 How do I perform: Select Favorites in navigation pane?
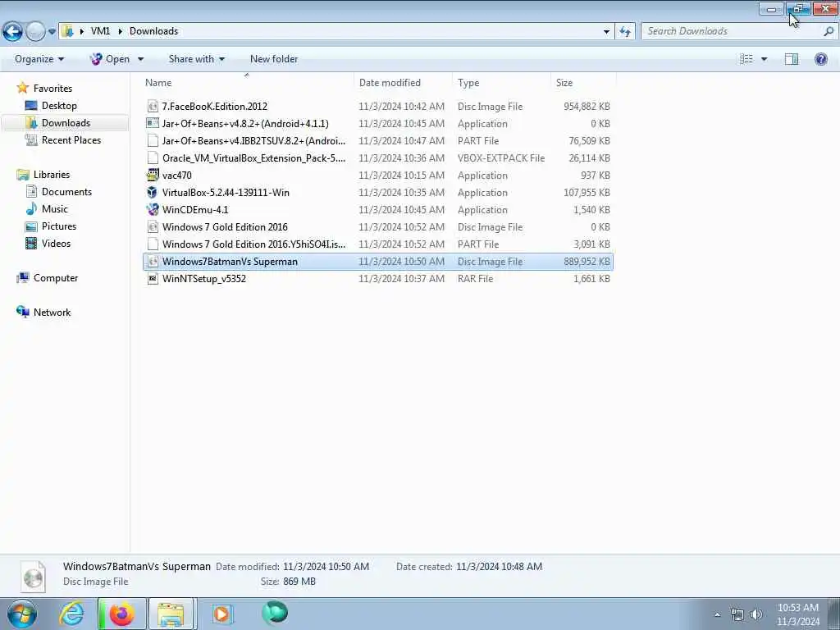point(52,89)
